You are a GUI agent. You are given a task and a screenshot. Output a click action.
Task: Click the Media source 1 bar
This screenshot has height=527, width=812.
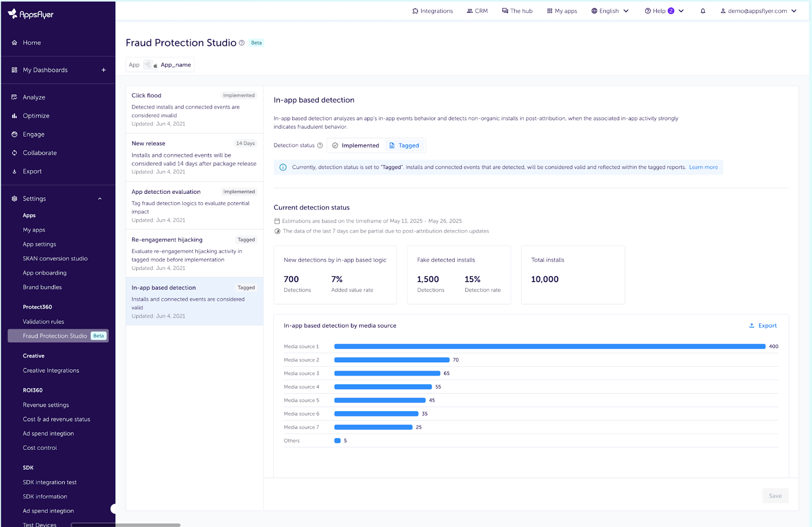pos(550,346)
